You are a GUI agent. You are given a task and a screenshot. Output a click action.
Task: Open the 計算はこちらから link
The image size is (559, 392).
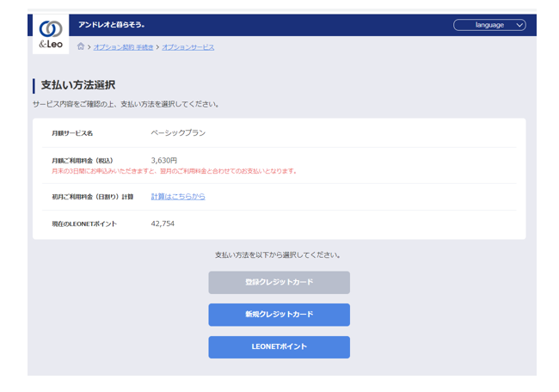[x=178, y=197]
